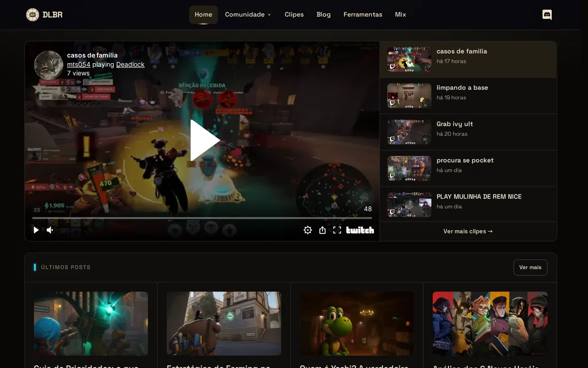Click the streamer's cat avatar in the player
Viewport: 588px width, 368px height.
(x=48, y=65)
